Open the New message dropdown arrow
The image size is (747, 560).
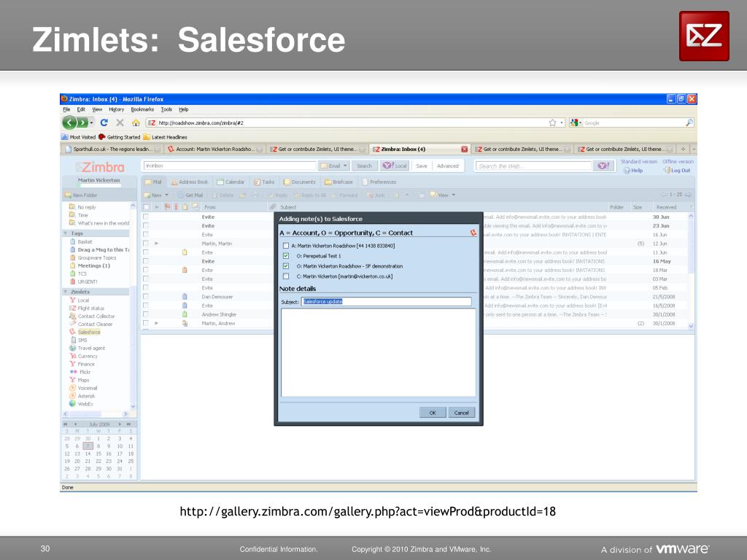click(167, 195)
